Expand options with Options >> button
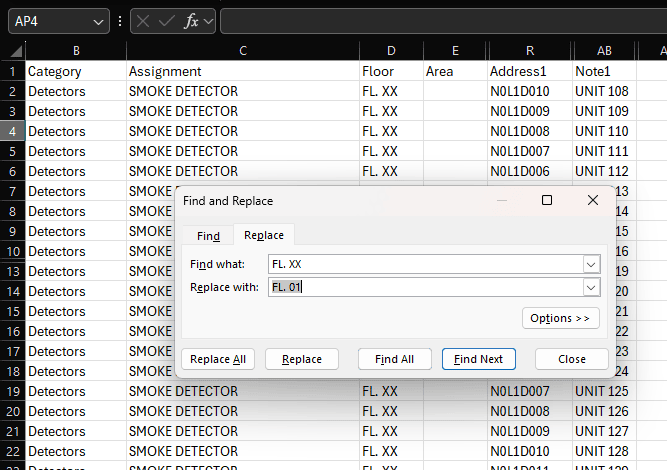667x470 pixels. click(560, 318)
